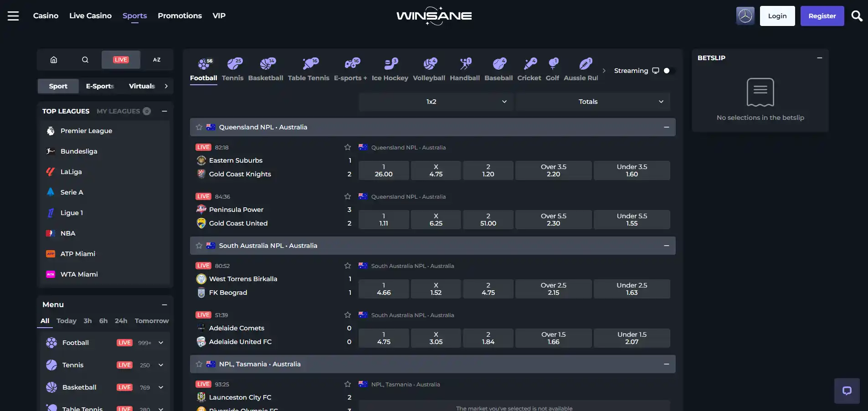Show more sports with the carousel arrow
Screen dimensions: 868x411
[604, 71]
